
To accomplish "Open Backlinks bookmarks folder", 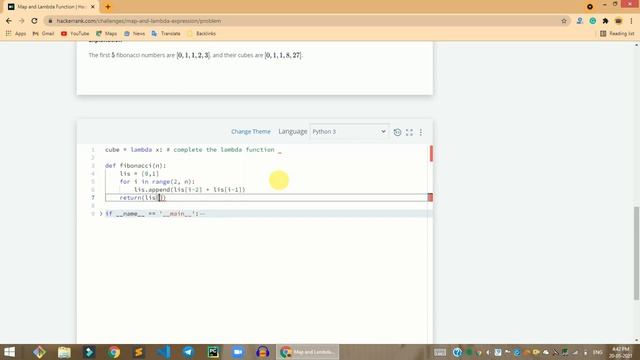I will [201, 33].
